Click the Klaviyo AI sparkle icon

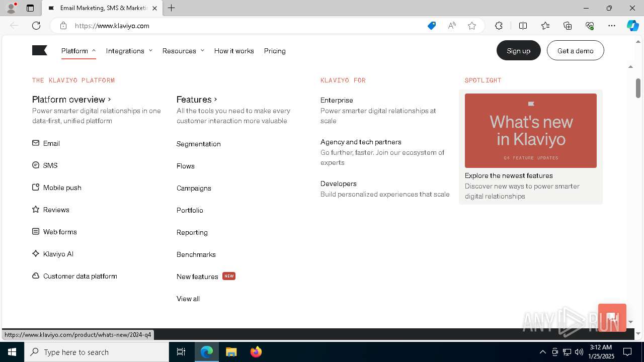(36, 253)
